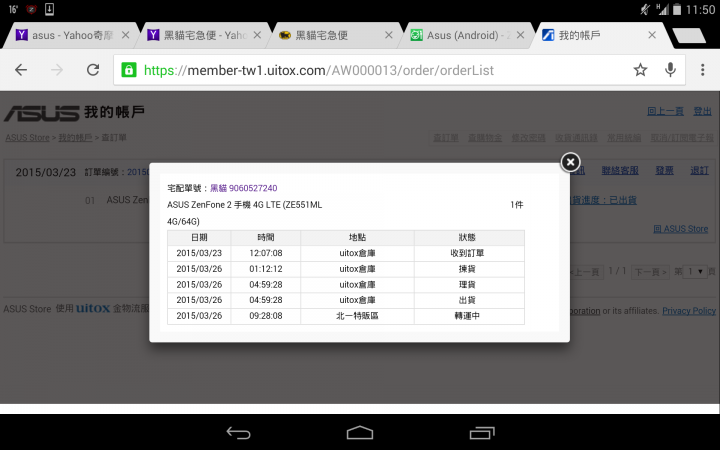
Task: Select status cell 理貨
Action: pos(467,285)
